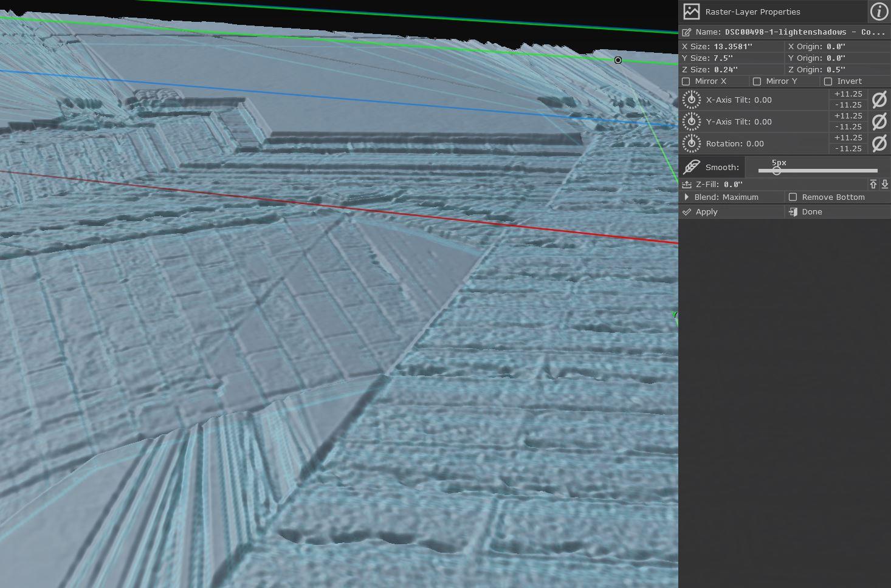Reset Rotation with its zero icon
This screenshot has height=588, width=891.
tap(879, 143)
